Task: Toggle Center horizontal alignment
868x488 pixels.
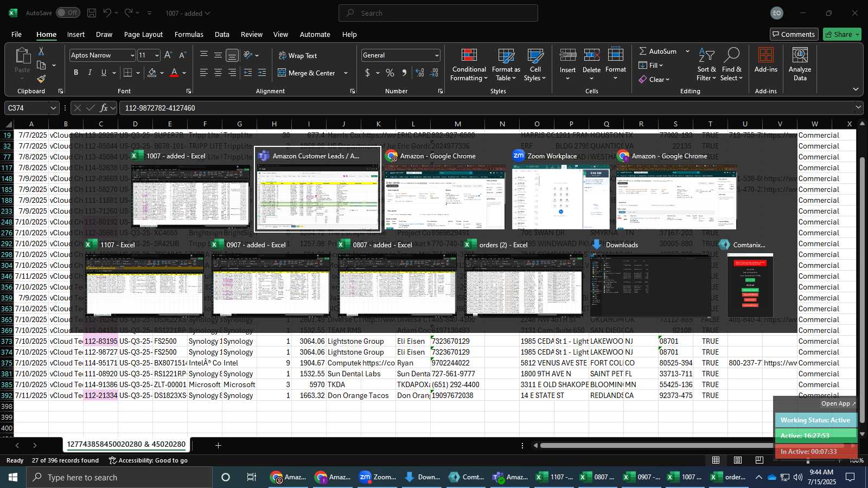Action: click(x=218, y=73)
